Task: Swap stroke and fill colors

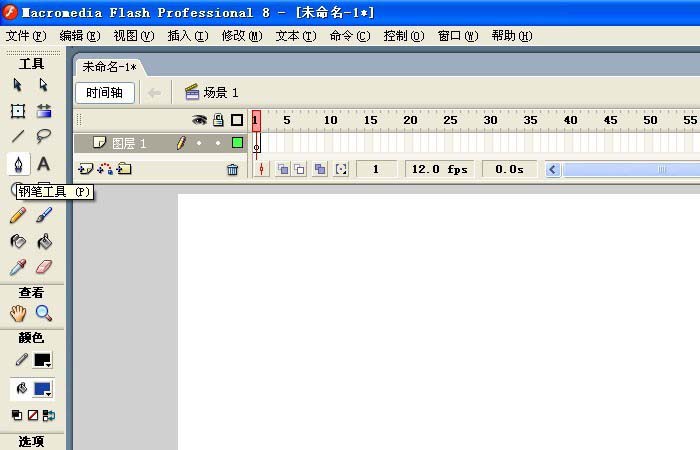Action: tap(49, 416)
